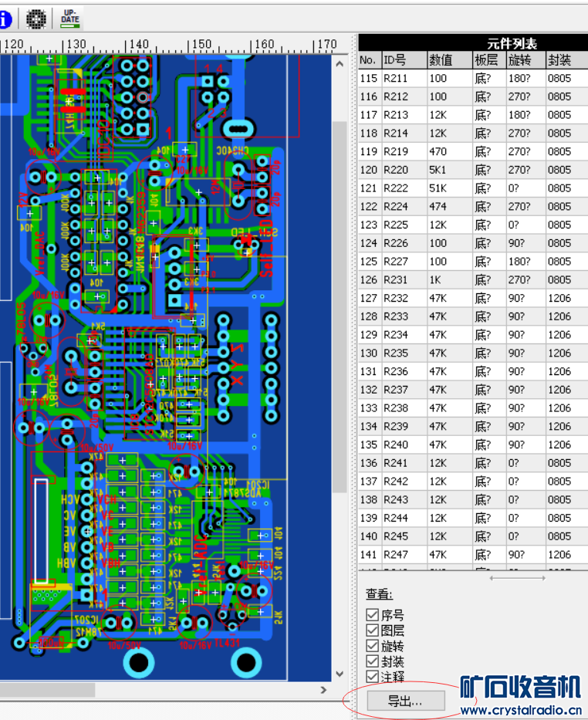Select the R235 row
The image size is (588, 720).
pyautogui.click(x=473, y=353)
